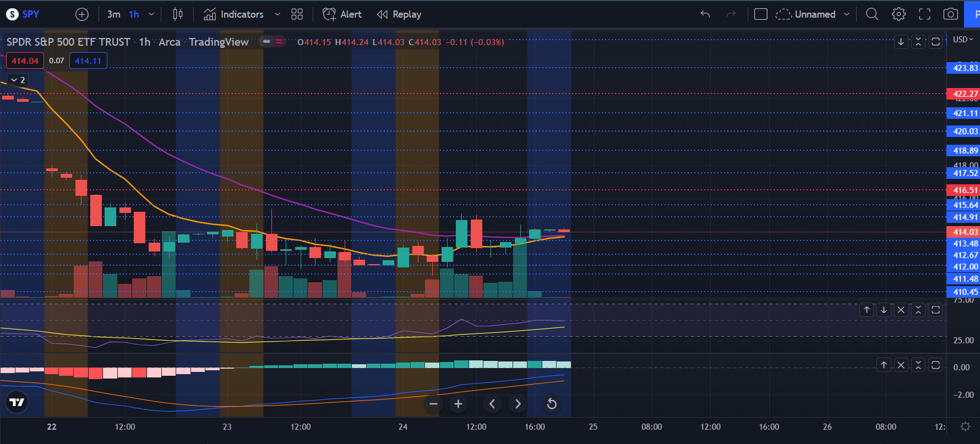
Task: Click the current price 414.03 label
Action: coord(963,232)
